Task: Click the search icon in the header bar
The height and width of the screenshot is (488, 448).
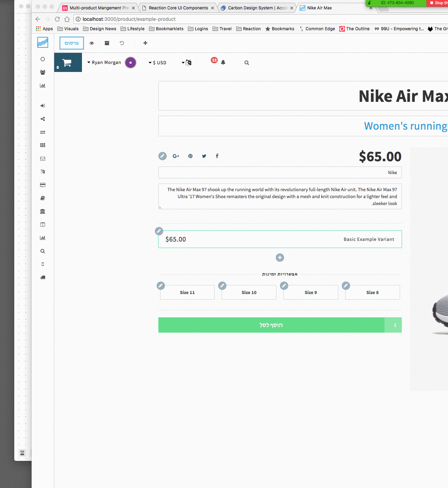Action: point(247,63)
